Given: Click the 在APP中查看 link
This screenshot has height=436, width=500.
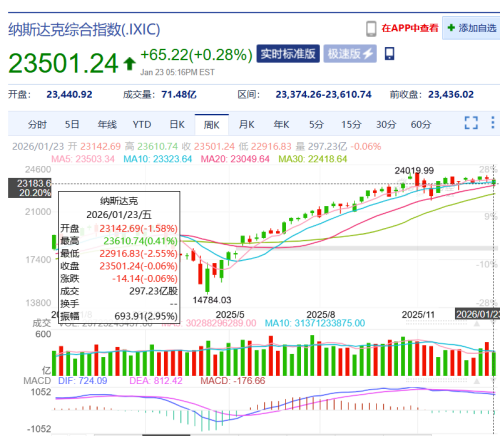Looking at the screenshot, I should 410,28.
